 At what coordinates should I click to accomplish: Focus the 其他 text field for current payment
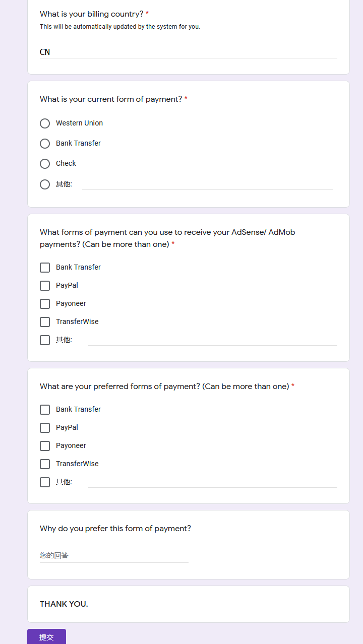207,184
